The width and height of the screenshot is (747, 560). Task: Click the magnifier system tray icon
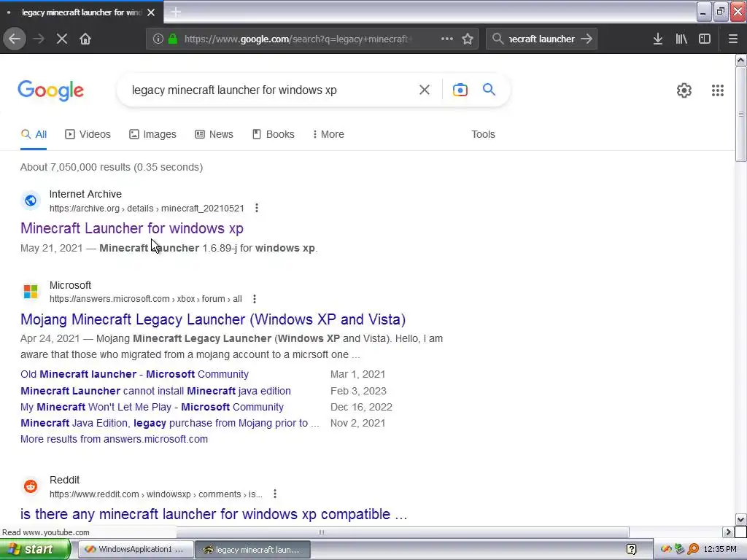coord(693,550)
